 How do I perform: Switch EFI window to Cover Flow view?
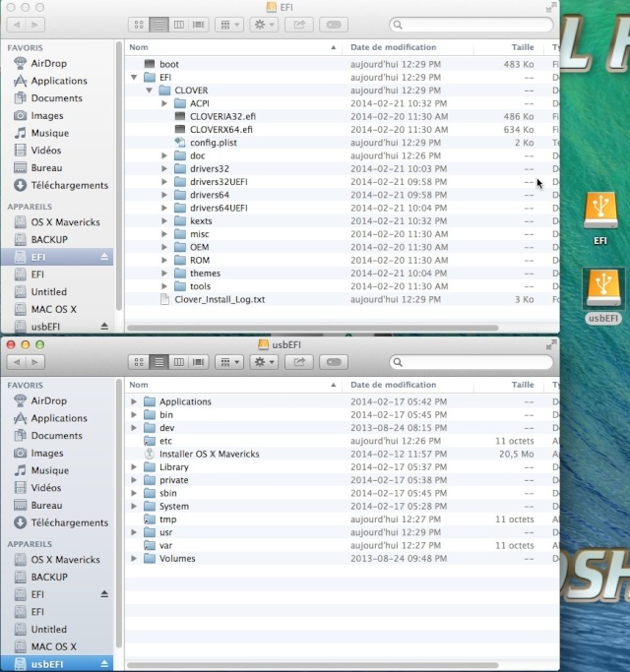(x=199, y=25)
